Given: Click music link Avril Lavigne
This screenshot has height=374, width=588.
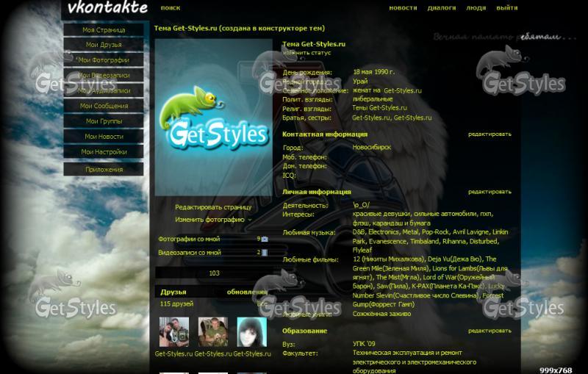Looking at the screenshot, I should click(x=470, y=232).
